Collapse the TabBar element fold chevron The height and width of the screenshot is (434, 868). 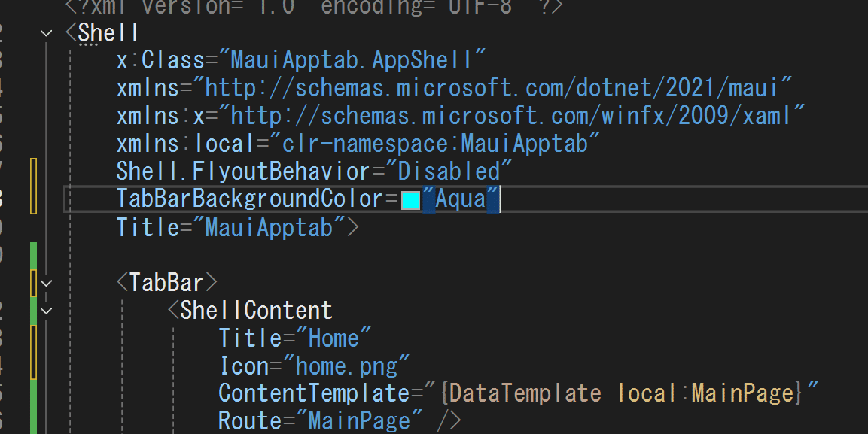[x=47, y=283]
